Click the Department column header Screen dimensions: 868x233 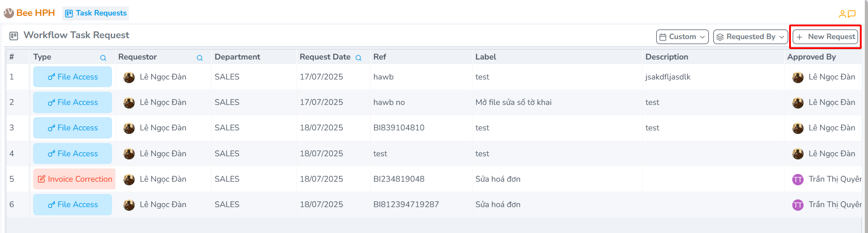(237, 57)
